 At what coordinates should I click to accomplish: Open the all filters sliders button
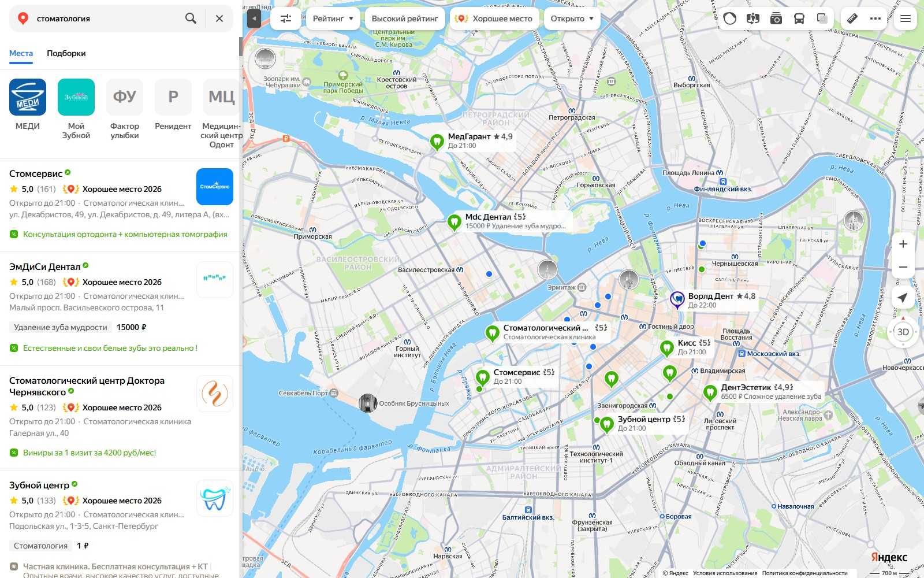(x=286, y=18)
